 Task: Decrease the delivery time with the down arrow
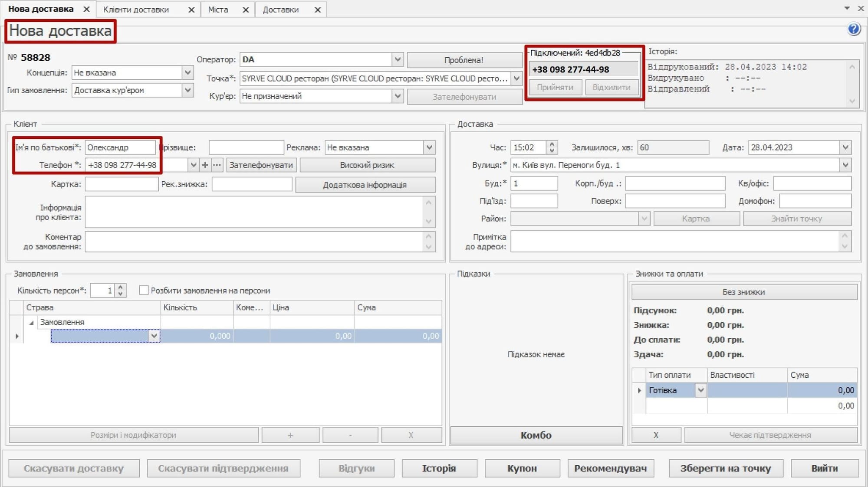552,151
